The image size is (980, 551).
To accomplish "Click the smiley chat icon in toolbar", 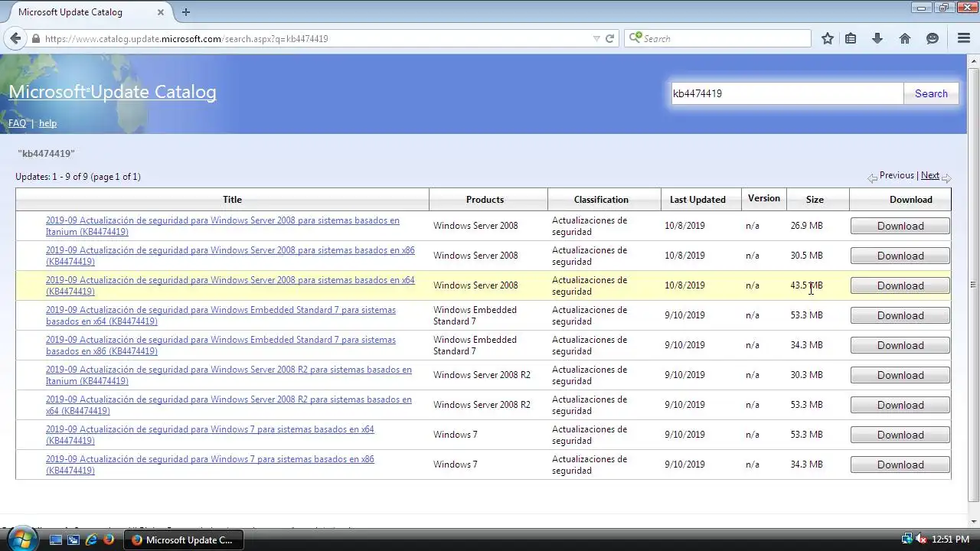I will coord(933,38).
